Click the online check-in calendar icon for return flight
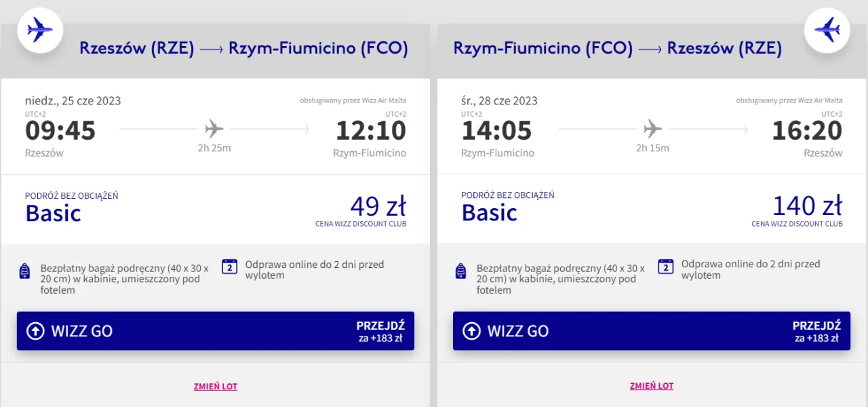Viewport: 868px width, 407px height. [666, 267]
